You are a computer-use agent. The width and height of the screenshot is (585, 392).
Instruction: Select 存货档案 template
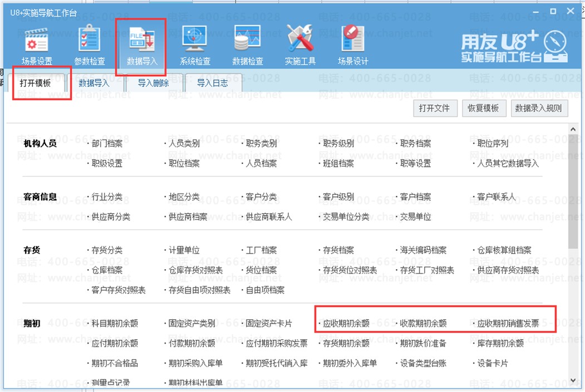pyautogui.click(x=338, y=250)
